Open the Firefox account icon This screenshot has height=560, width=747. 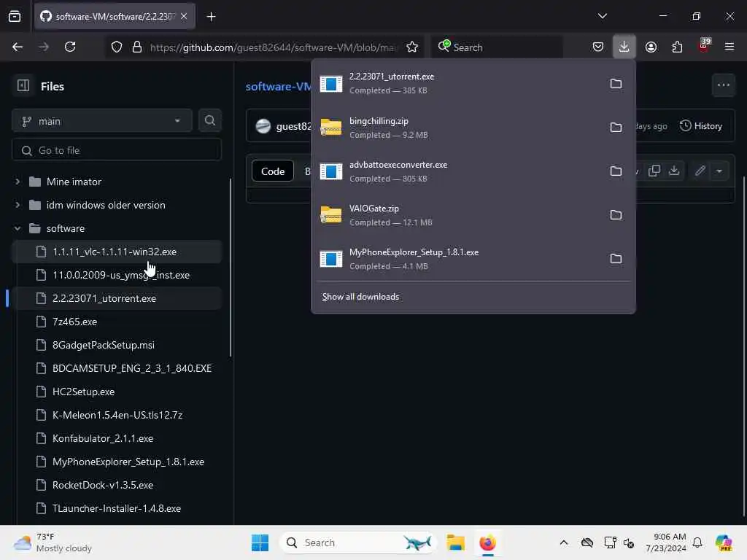coord(651,47)
